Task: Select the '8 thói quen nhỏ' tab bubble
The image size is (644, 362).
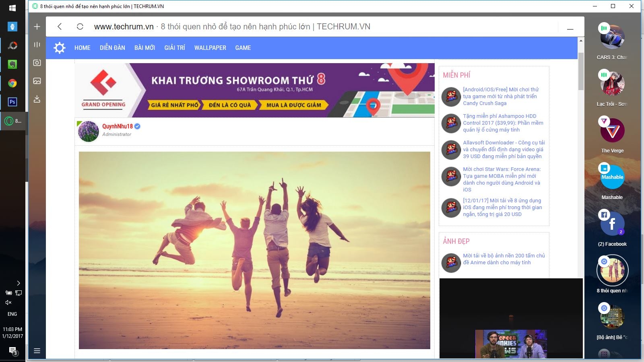Action: point(612,270)
